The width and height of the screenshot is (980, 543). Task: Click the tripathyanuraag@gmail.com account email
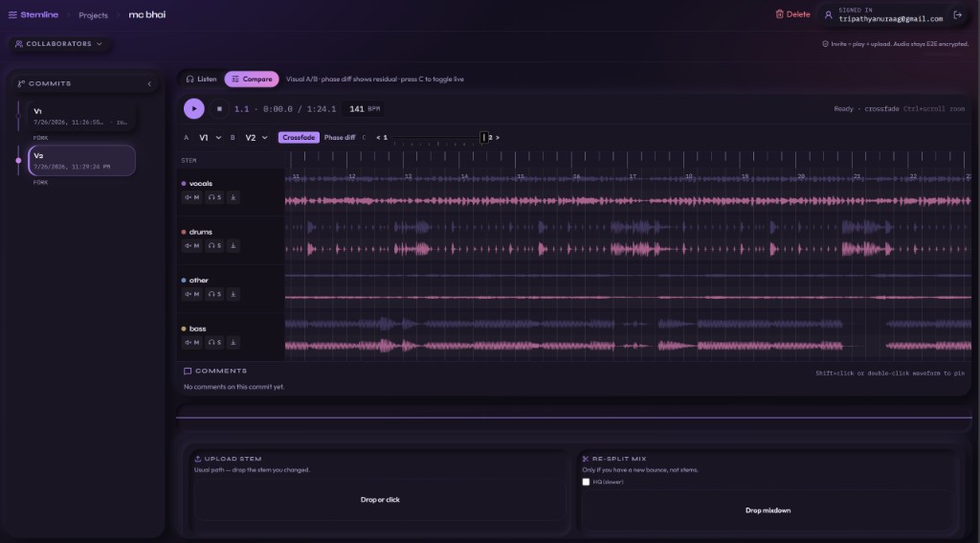pyautogui.click(x=891, y=19)
